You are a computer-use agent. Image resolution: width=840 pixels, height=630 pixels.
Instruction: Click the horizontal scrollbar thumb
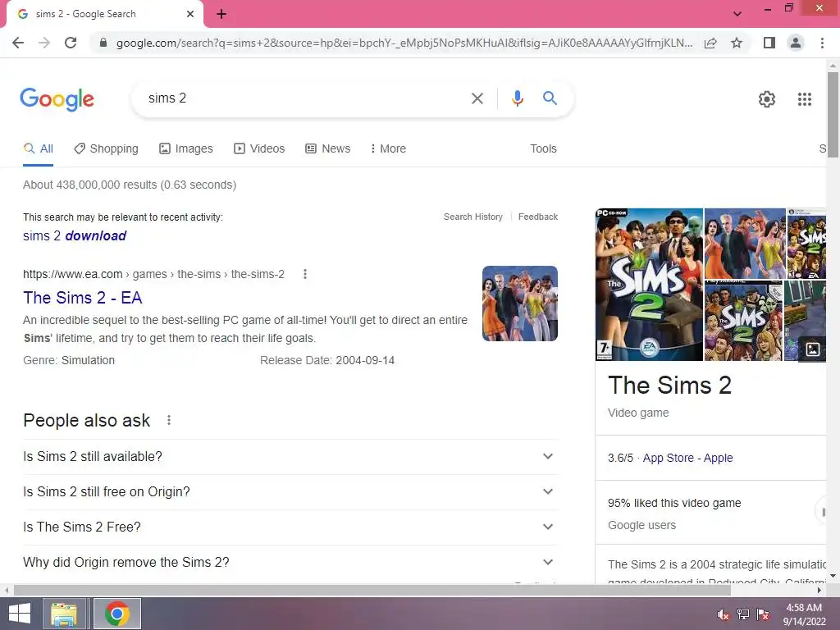pos(372,591)
